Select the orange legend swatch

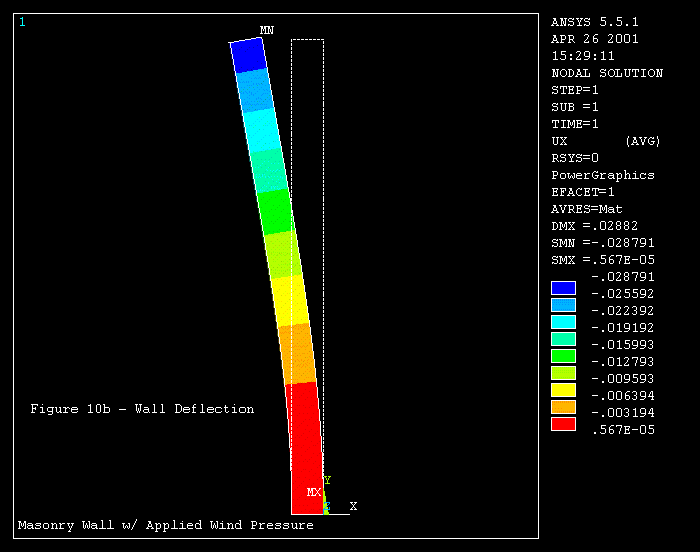(x=563, y=407)
